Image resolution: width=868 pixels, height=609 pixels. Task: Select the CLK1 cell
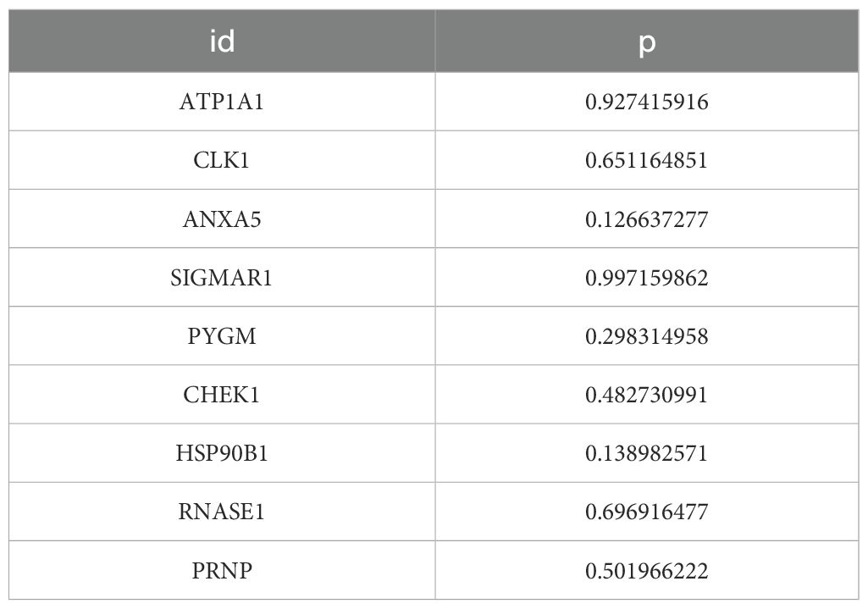click(222, 161)
